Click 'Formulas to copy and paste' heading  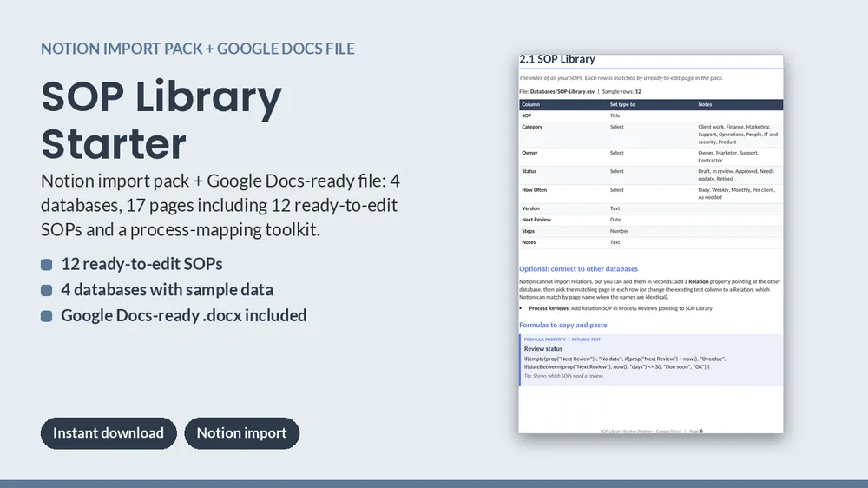pyautogui.click(x=563, y=325)
